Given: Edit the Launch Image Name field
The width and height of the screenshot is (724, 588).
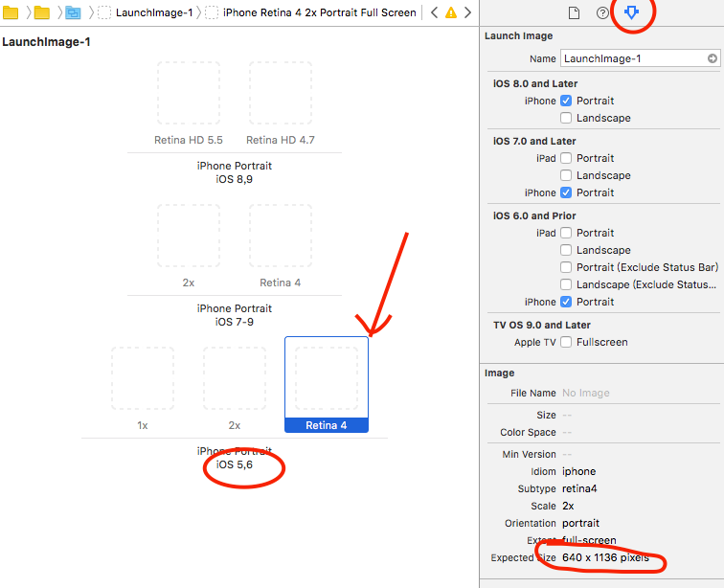Looking at the screenshot, I should (640, 58).
